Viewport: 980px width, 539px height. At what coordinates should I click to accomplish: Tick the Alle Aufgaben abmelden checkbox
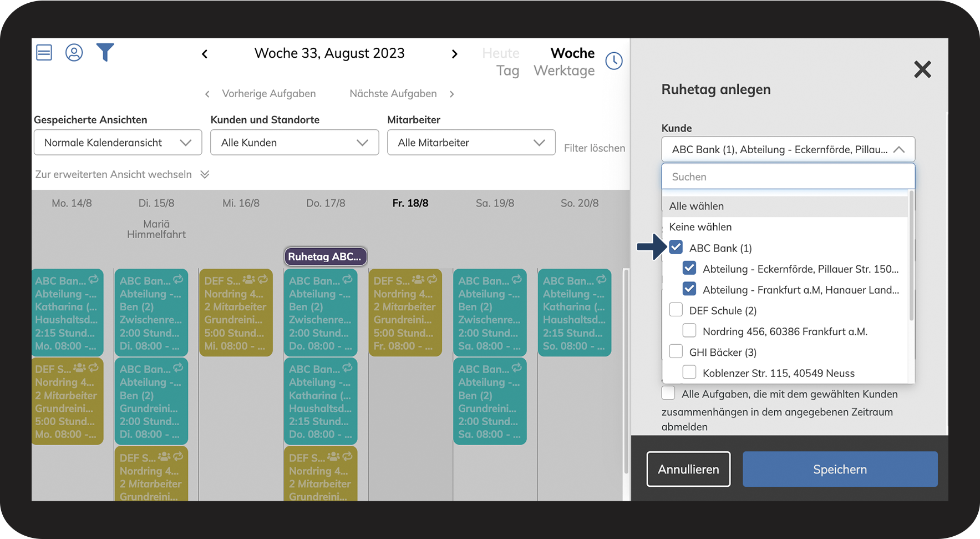[668, 394]
